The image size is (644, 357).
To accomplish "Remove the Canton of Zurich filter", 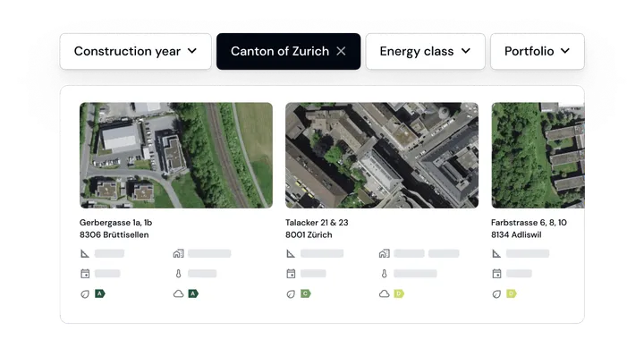I will click(341, 51).
